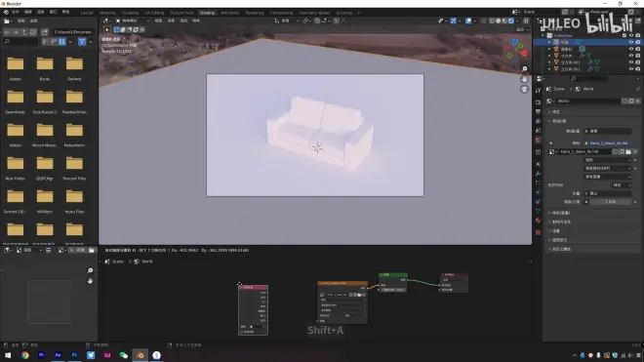
Task: Switch to the Layout workspace tab
Action: (87, 13)
